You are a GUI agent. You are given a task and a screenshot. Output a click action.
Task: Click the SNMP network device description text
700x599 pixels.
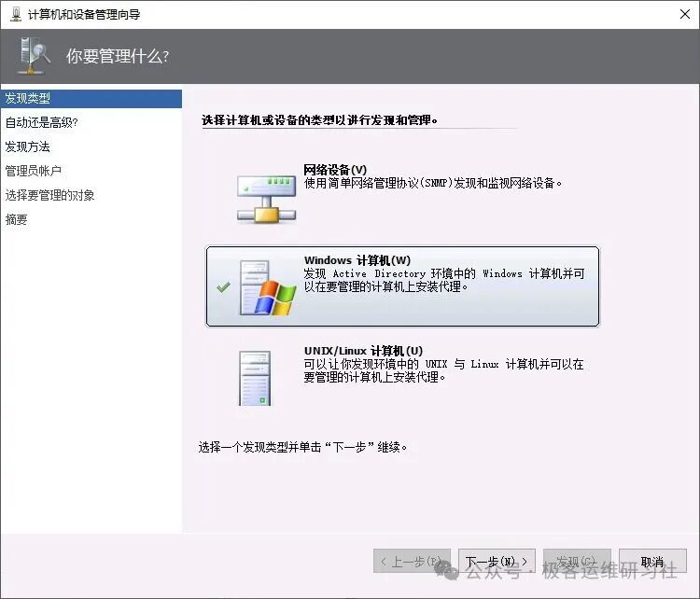(x=432, y=183)
